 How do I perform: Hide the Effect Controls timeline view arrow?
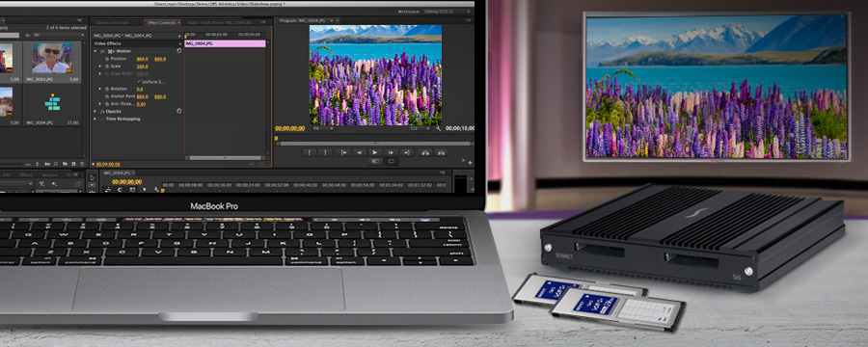click(x=179, y=36)
